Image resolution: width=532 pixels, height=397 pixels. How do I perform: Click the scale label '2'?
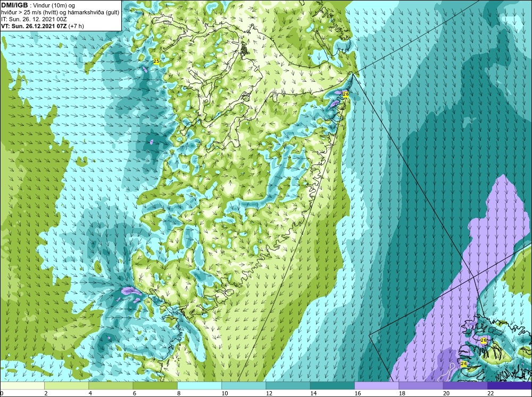(46, 393)
